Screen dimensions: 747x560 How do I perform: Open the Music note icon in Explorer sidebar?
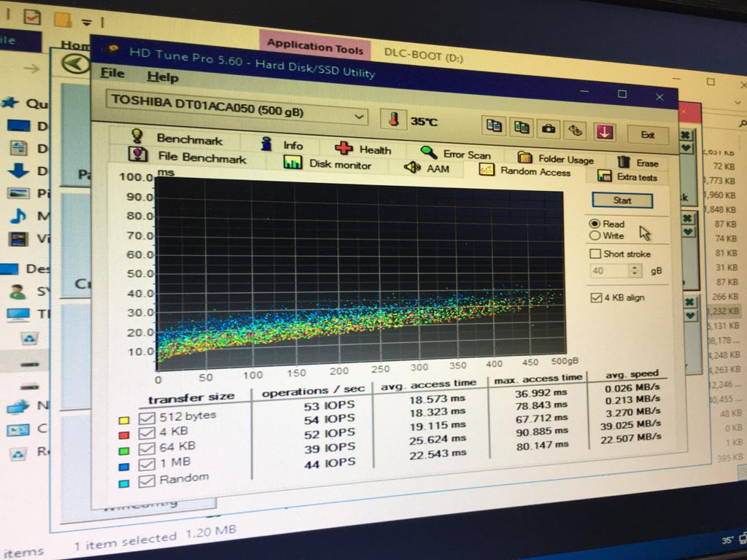[x=18, y=215]
